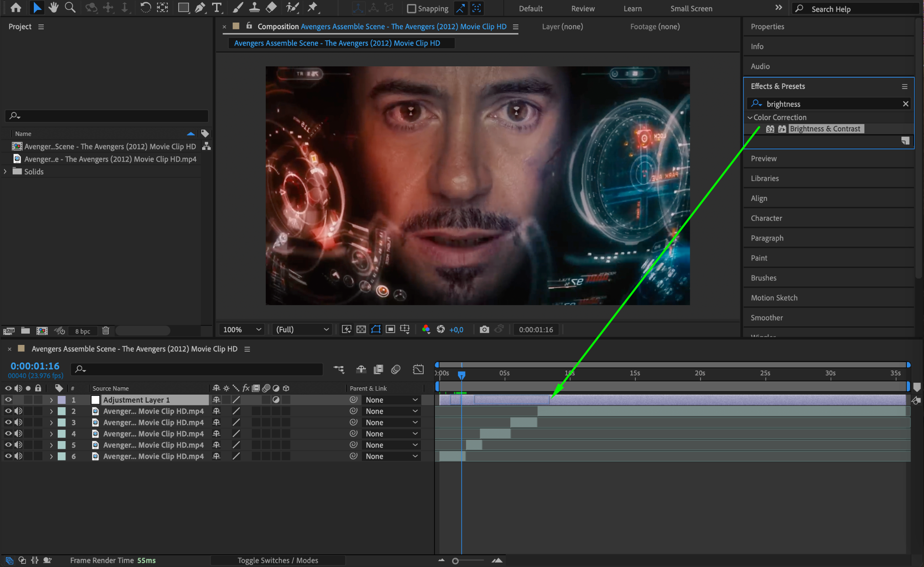Mute audio on layer 2
This screenshot has height=567, width=924.
pyautogui.click(x=18, y=411)
